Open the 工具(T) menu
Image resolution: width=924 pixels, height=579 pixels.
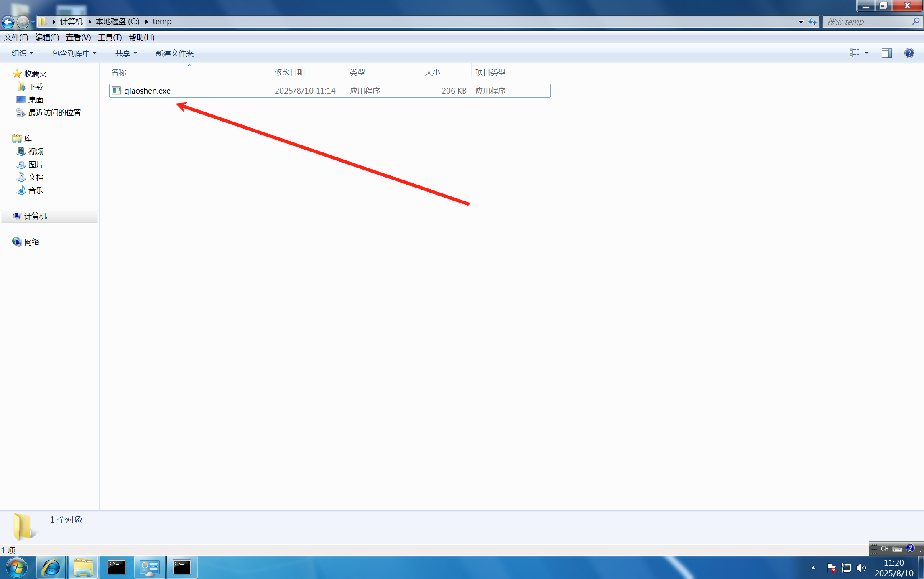tap(110, 37)
